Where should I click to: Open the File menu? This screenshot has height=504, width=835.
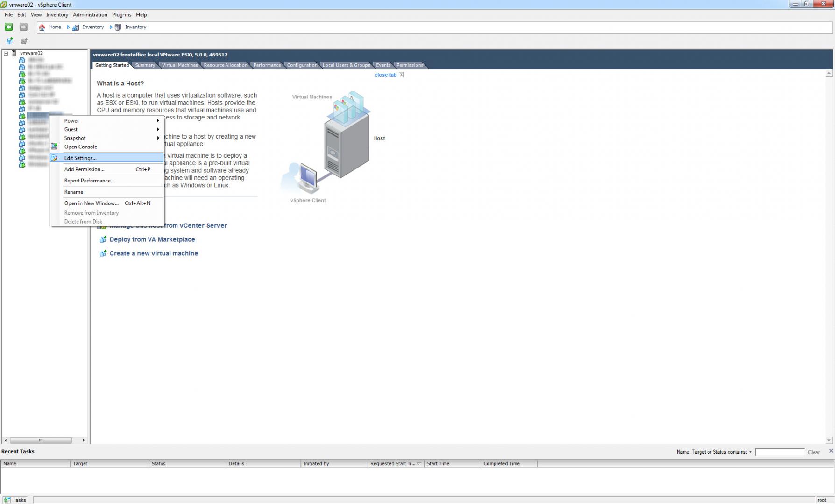click(x=9, y=15)
